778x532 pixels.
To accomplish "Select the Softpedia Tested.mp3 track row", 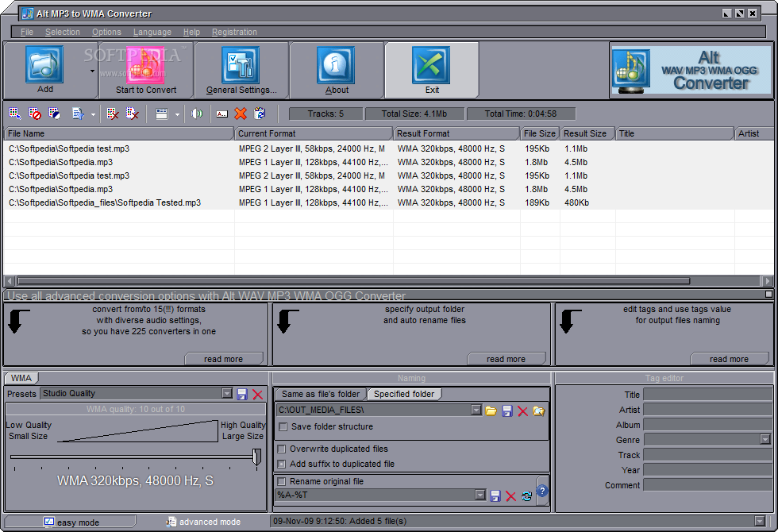I will click(388, 202).
